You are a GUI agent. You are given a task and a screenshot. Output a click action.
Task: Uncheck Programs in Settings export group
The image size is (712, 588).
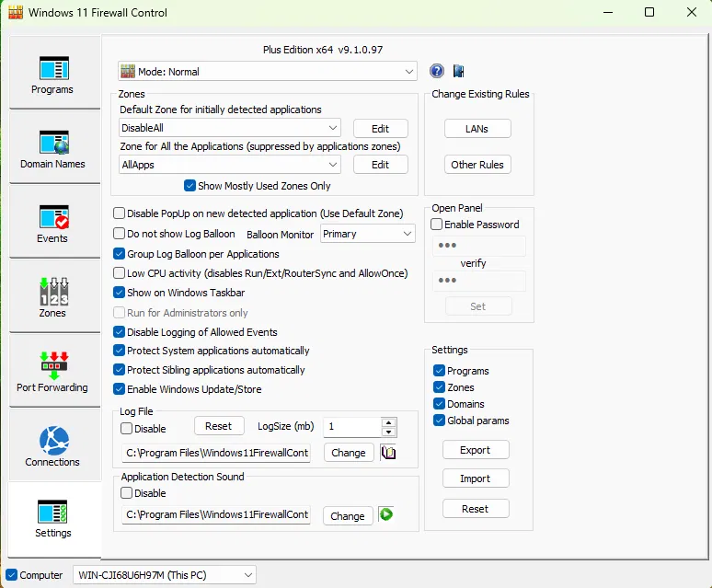click(439, 371)
